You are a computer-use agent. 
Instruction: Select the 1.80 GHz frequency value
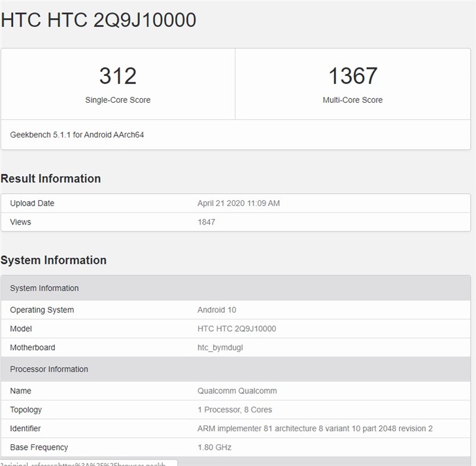[x=214, y=448]
